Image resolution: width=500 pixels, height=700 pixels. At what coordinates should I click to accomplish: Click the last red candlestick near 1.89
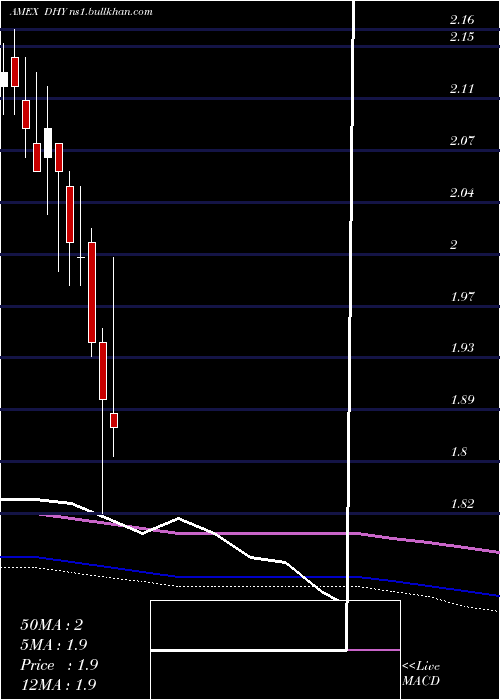click(114, 421)
